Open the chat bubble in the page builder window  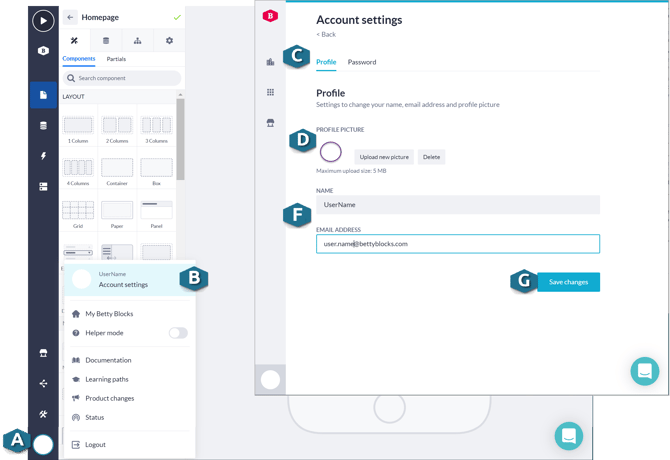pyautogui.click(x=569, y=436)
